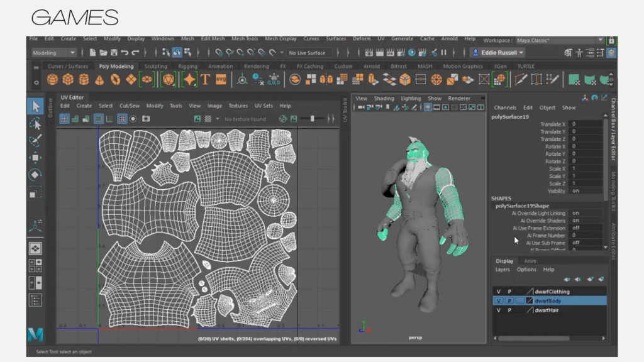Switch to Poly Modeling shelf tab
The width and height of the screenshot is (644, 362).
tap(116, 66)
